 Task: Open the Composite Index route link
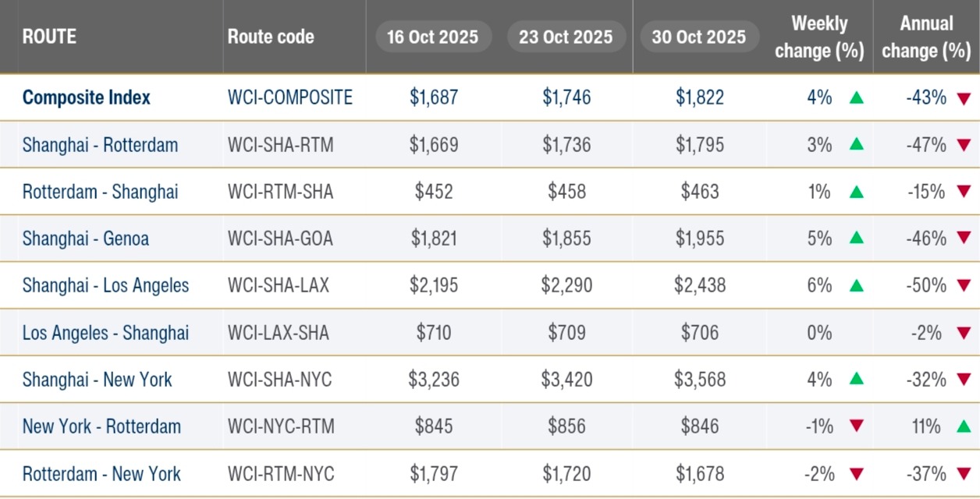[x=86, y=98]
